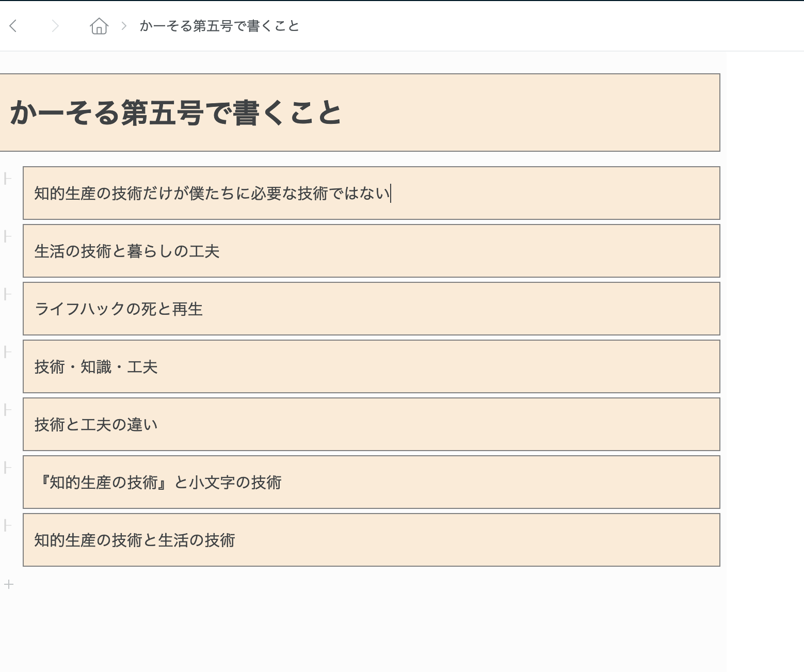The image size is (804, 672).
Task: Click inside the ライフハックの死と再生 text block
Action: [x=119, y=309]
